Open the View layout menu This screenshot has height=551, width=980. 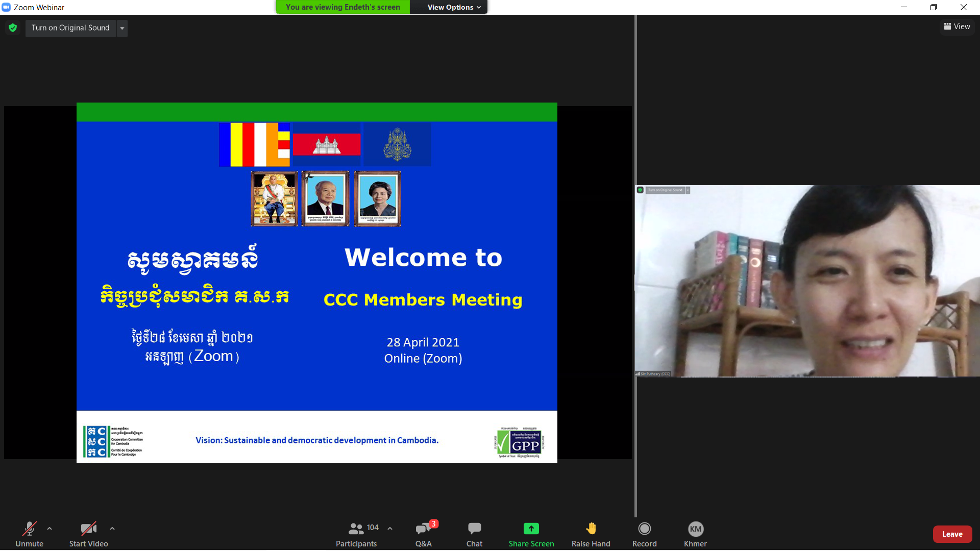click(x=957, y=27)
